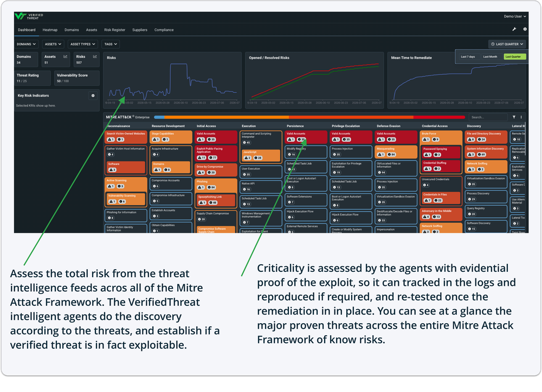Viewport: 542px width, 392px height.
Task: Click warning badge 7 on Credentials In Files
Action: click(428, 200)
